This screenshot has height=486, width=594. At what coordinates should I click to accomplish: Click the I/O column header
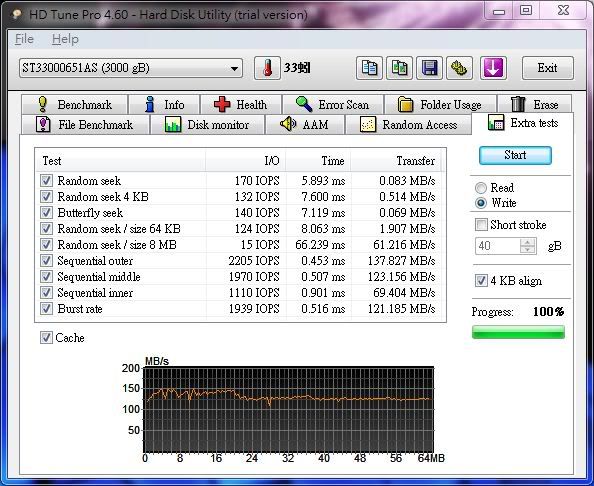tap(246, 161)
